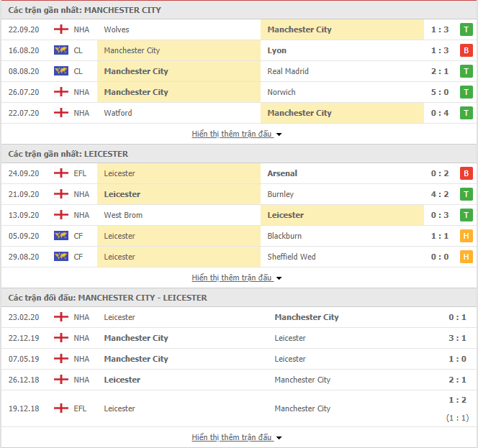The image size is (478, 448).
Task: Expand more Manchester City recent matches
Action: (x=237, y=134)
